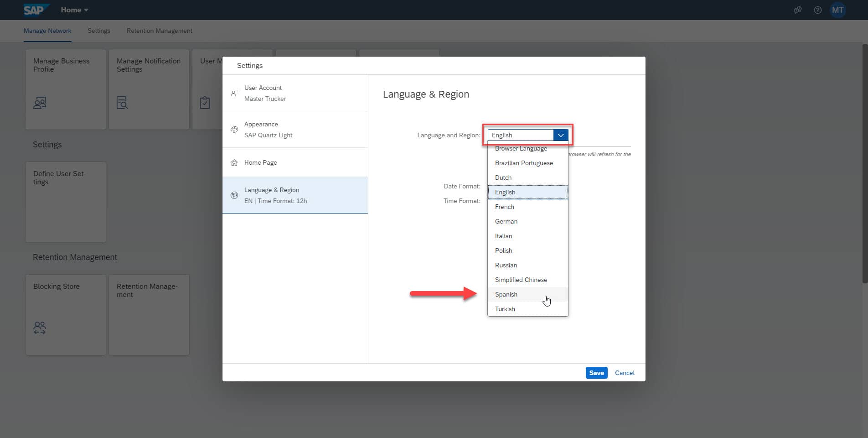This screenshot has width=868, height=438.
Task: Click the Time Format label
Action: 462,201
